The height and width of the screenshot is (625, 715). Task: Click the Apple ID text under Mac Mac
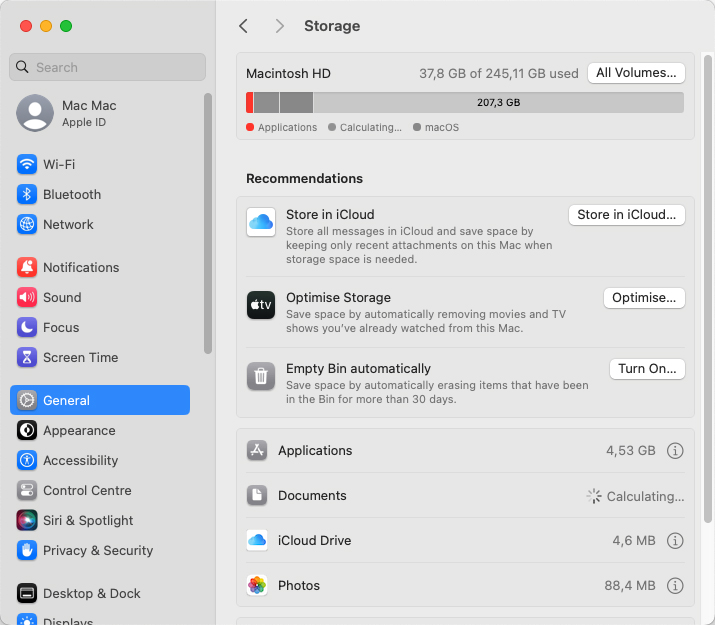coord(84,122)
